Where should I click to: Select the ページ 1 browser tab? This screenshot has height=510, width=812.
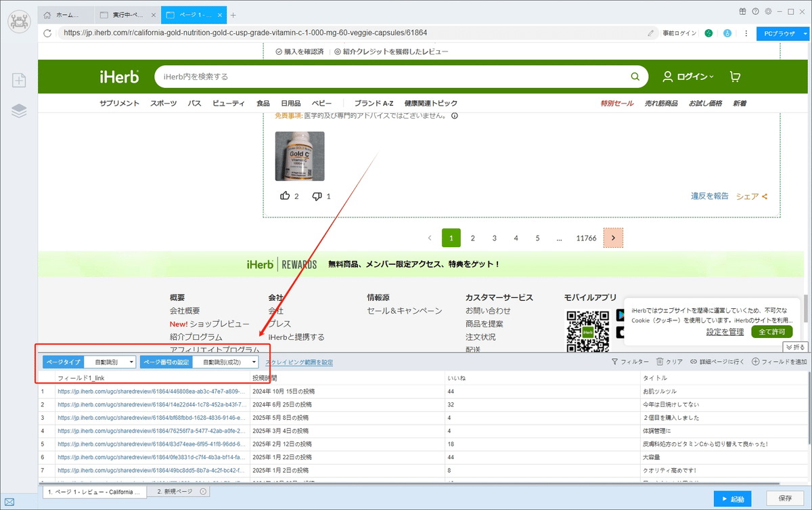coord(194,15)
